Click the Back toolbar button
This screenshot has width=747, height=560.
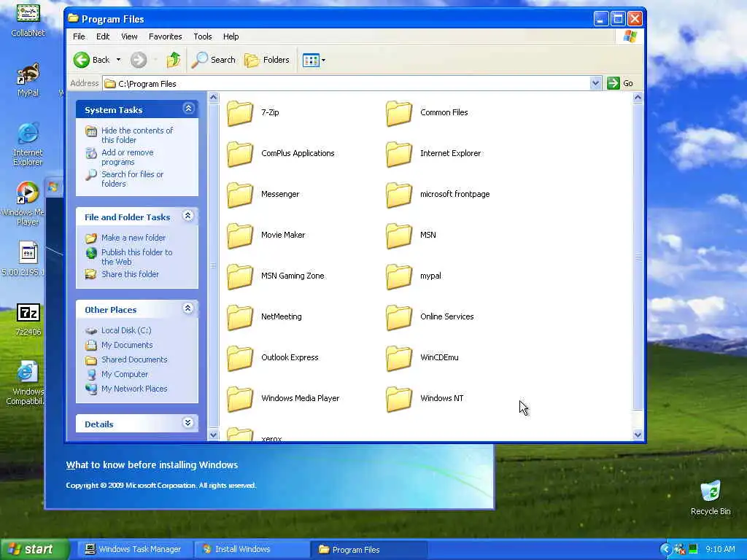92,60
